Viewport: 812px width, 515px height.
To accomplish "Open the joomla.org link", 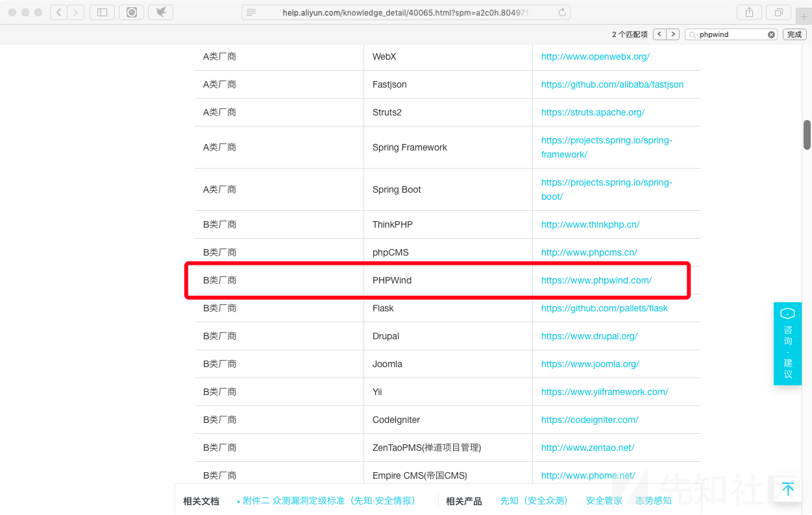I will click(590, 364).
